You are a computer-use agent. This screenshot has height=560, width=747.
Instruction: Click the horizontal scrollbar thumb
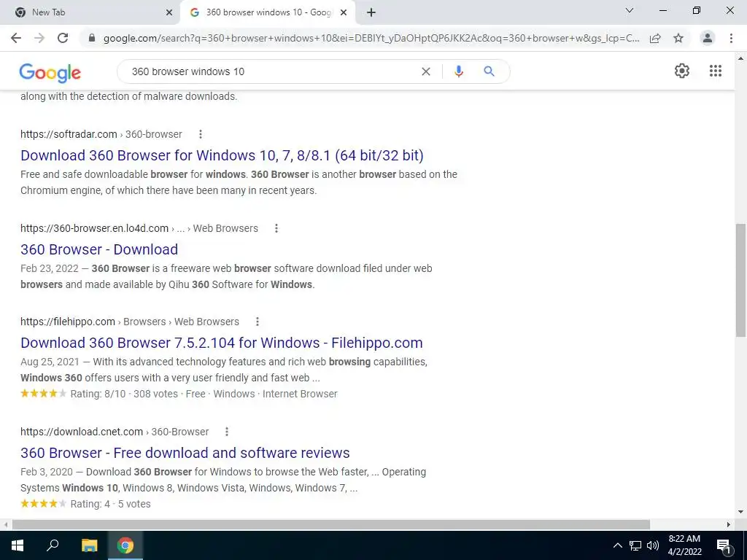coord(331,525)
